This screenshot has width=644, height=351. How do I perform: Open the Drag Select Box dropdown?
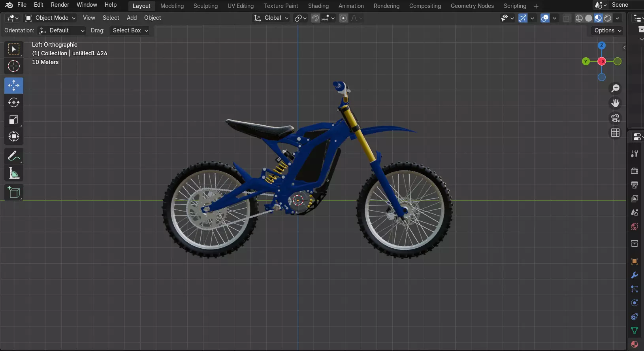[x=130, y=30]
